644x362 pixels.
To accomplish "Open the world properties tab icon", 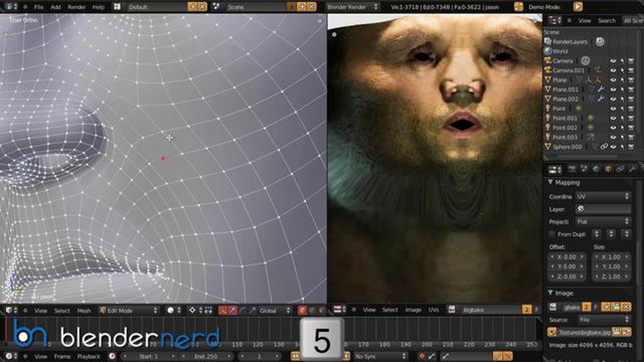I will [596, 169].
